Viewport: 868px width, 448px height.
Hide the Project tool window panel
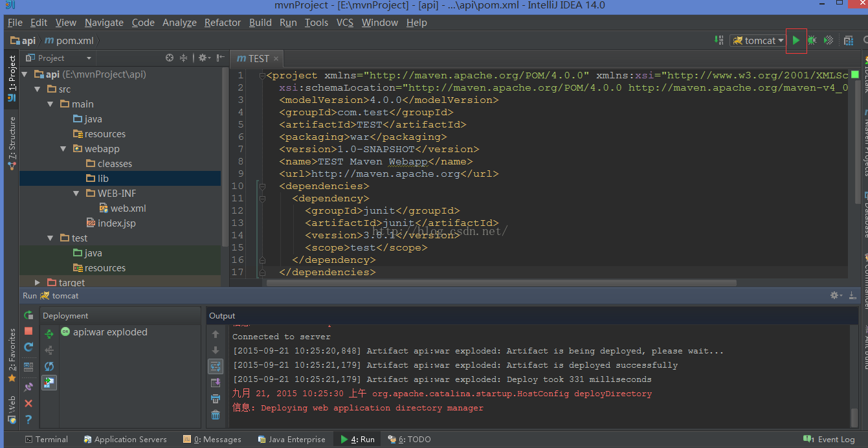point(221,58)
